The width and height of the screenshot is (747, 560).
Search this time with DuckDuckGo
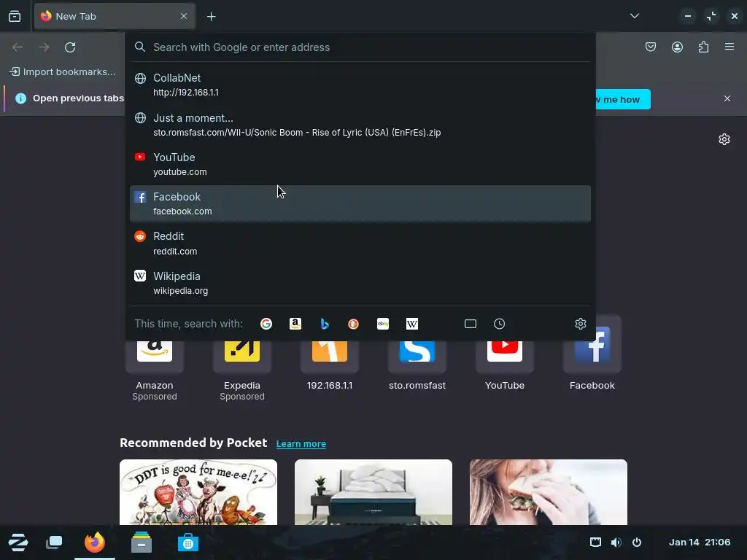(x=354, y=324)
